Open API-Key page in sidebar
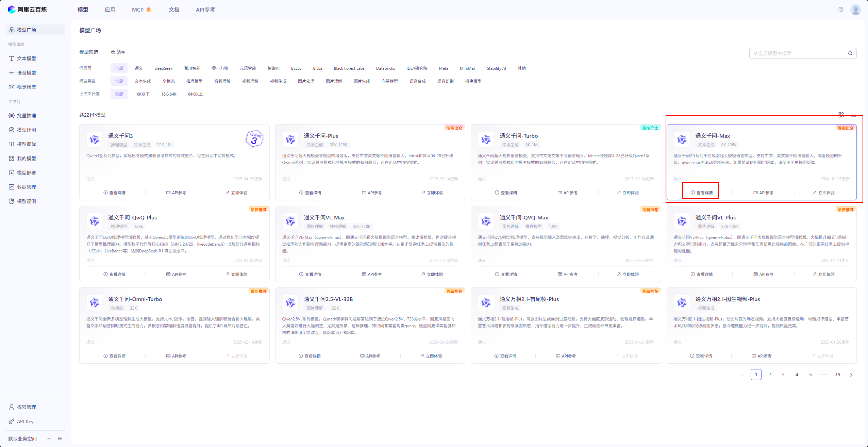The height and width of the screenshot is (447, 868). (25, 421)
